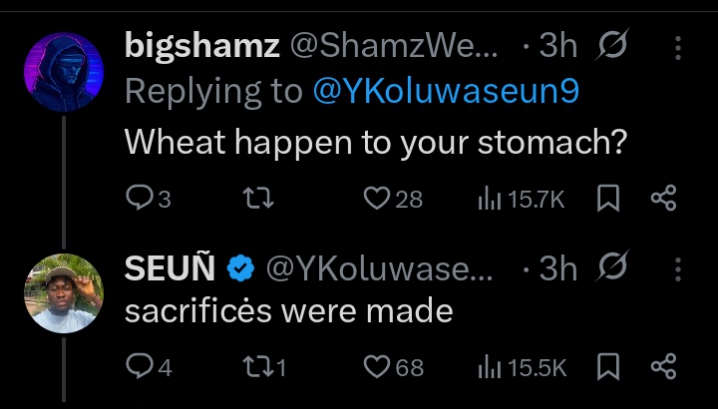View analytics on SEUÑ's 15.5K tweet

pos(488,367)
